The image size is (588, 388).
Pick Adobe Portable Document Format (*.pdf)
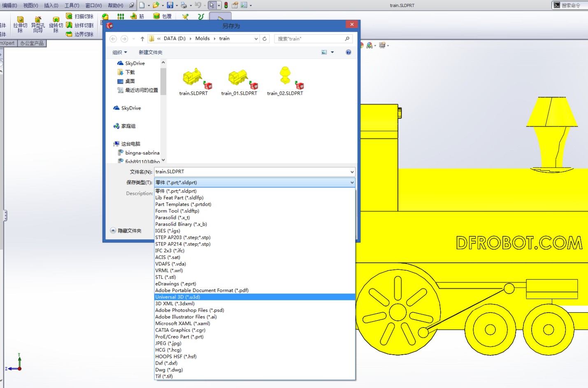pyautogui.click(x=255, y=290)
